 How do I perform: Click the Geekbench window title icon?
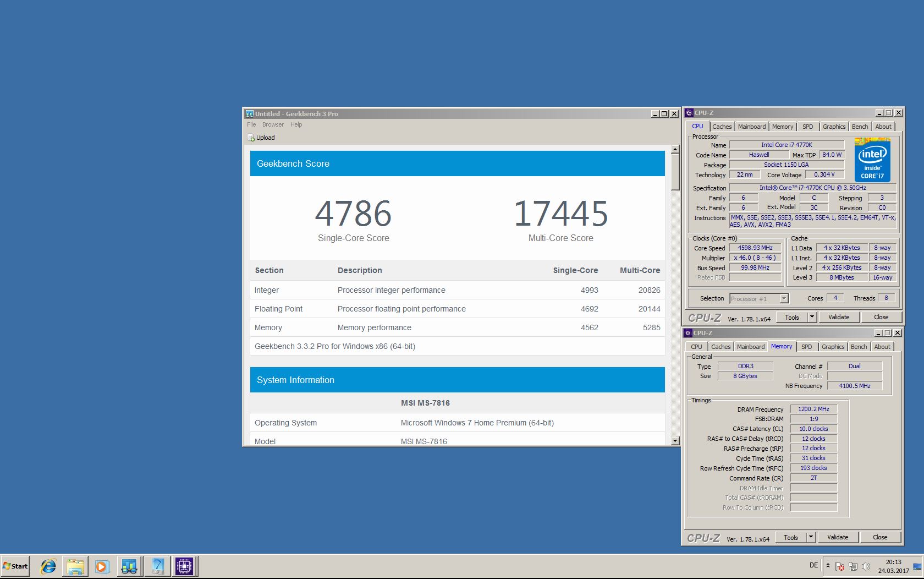[249, 114]
